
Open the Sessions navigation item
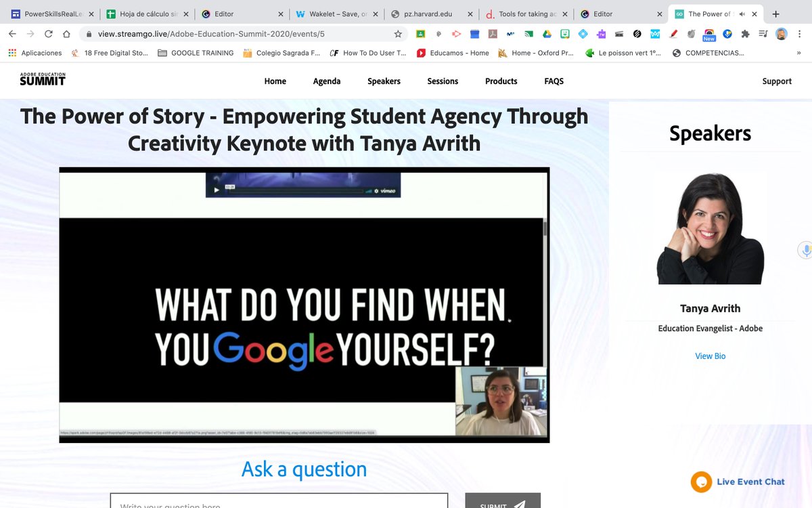(443, 81)
